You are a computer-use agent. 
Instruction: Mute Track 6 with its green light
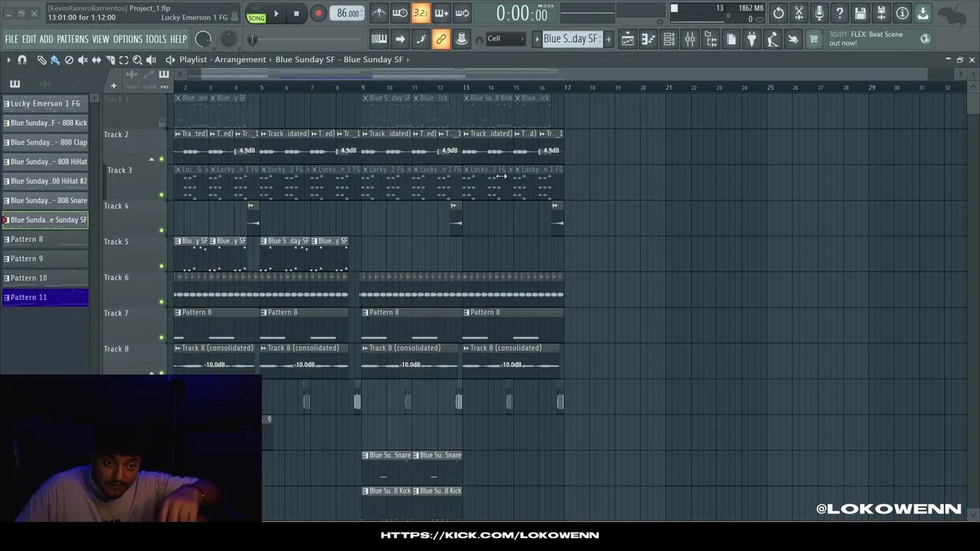[161, 302]
